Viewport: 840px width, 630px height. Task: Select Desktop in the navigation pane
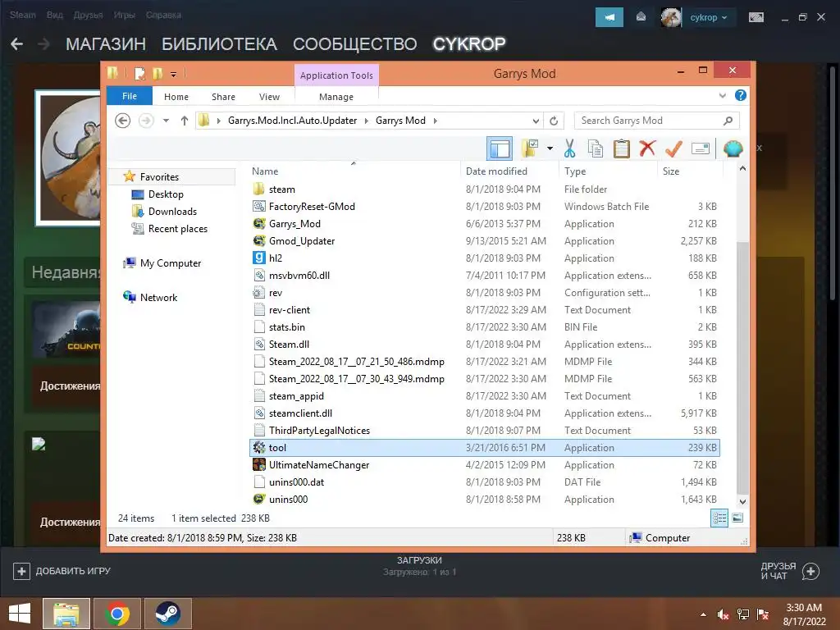point(166,194)
